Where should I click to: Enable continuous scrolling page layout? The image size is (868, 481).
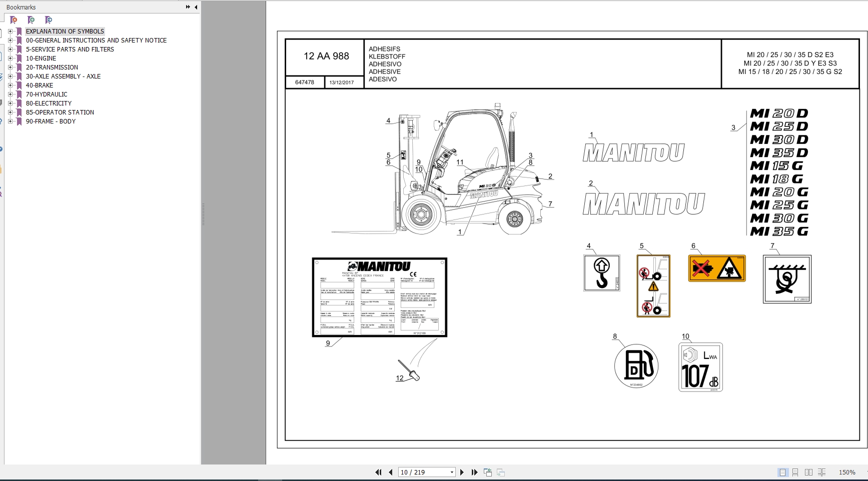[796, 472]
